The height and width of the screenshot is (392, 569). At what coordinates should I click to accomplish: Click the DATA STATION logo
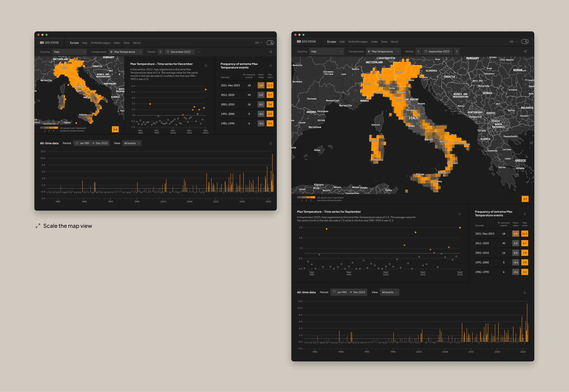49,42
